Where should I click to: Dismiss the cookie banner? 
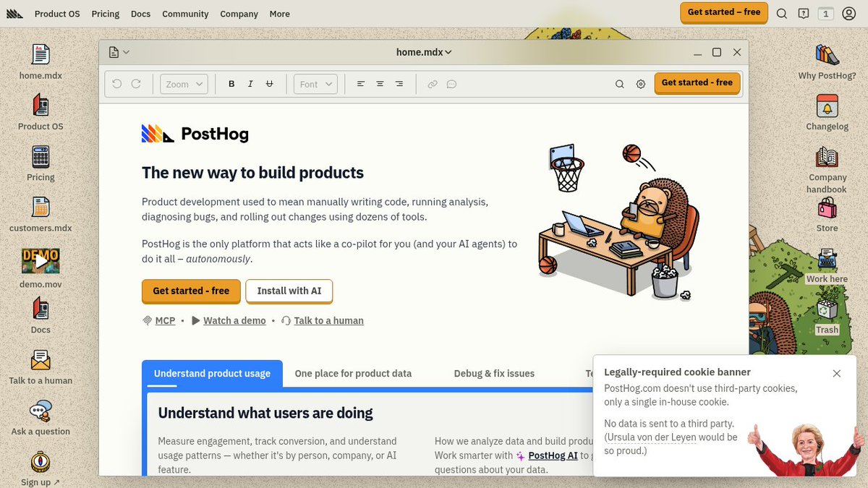tap(837, 374)
